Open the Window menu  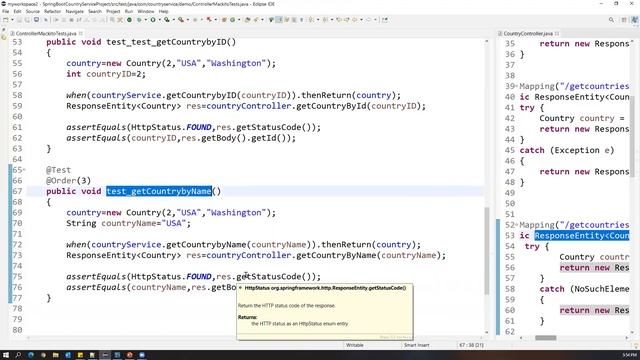pyautogui.click(x=146, y=11)
